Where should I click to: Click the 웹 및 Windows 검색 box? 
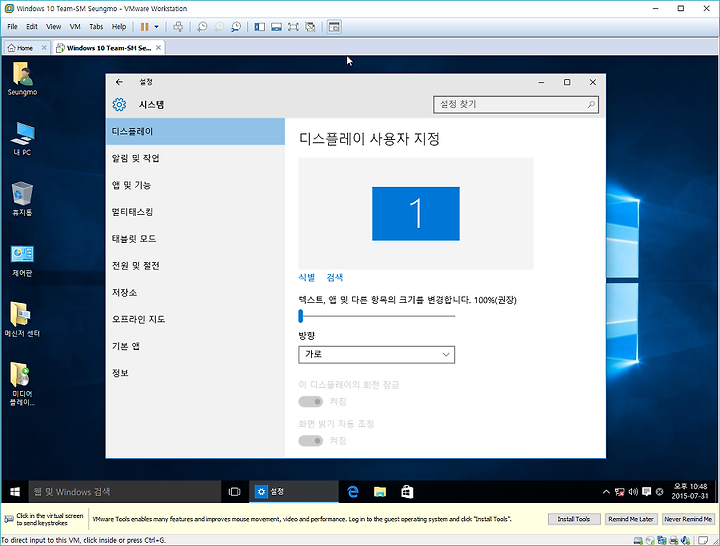(x=125, y=492)
